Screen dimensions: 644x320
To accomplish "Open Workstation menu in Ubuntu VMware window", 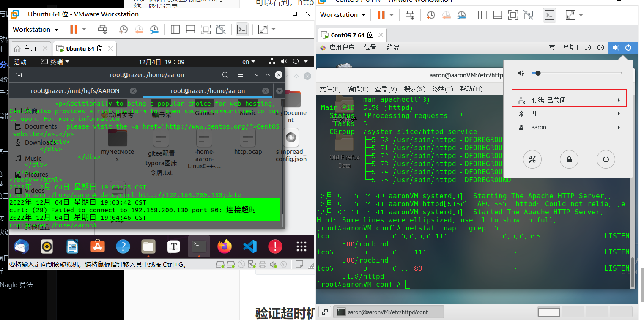I will [36, 29].
